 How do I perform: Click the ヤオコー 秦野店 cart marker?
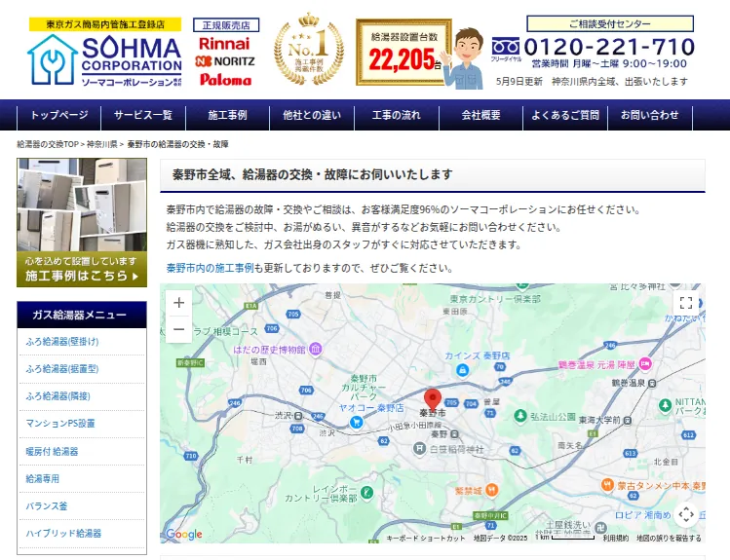[x=357, y=423]
